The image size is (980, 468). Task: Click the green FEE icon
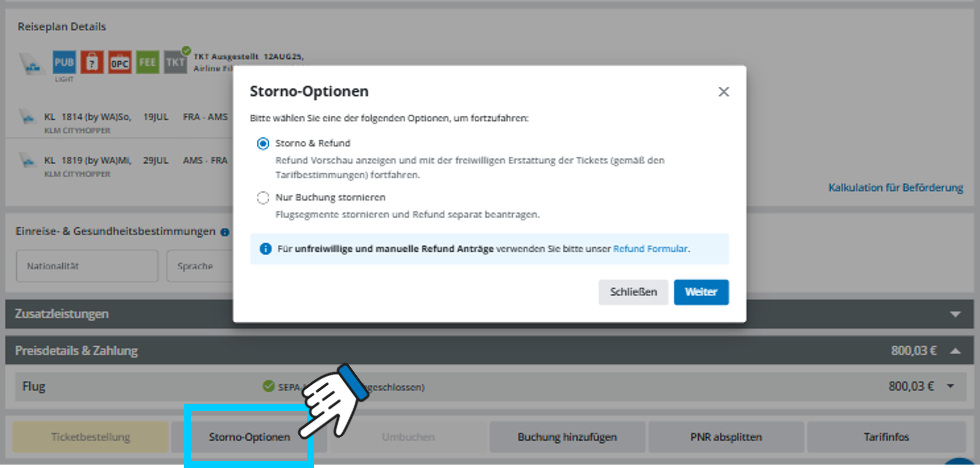pyautogui.click(x=147, y=62)
